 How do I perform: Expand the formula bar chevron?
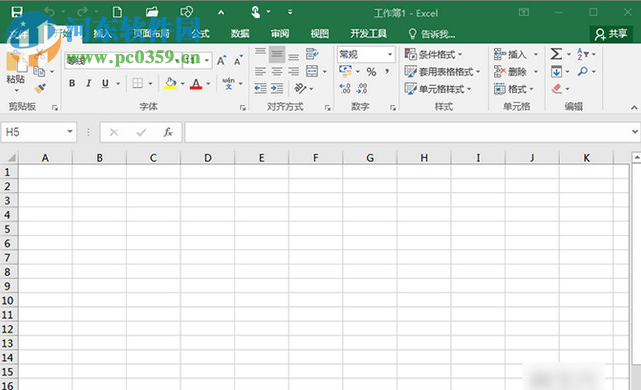(x=634, y=132)
